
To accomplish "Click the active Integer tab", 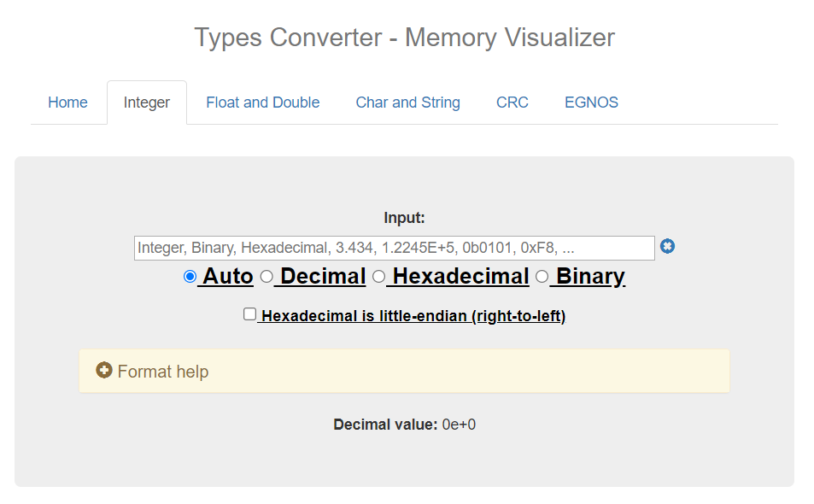I will pyautogui.click(x=147, y=103).
